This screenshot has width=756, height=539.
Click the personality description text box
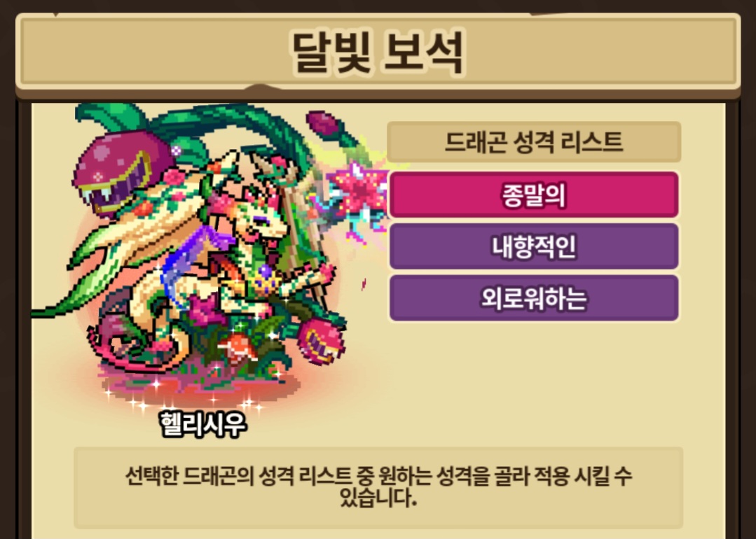point(378,487)
